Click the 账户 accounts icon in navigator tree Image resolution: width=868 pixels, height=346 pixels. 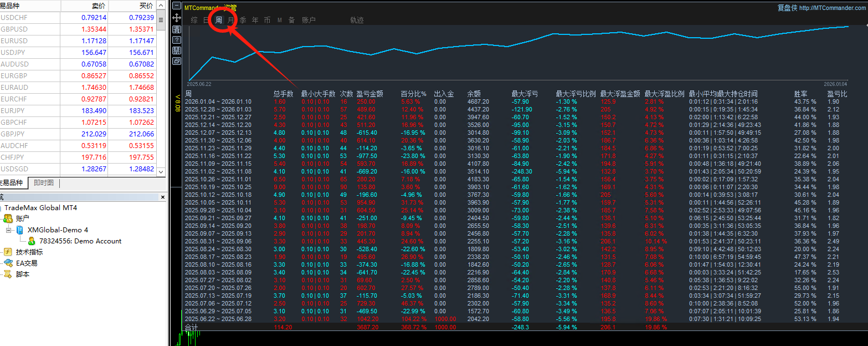[x=8, y=218]
